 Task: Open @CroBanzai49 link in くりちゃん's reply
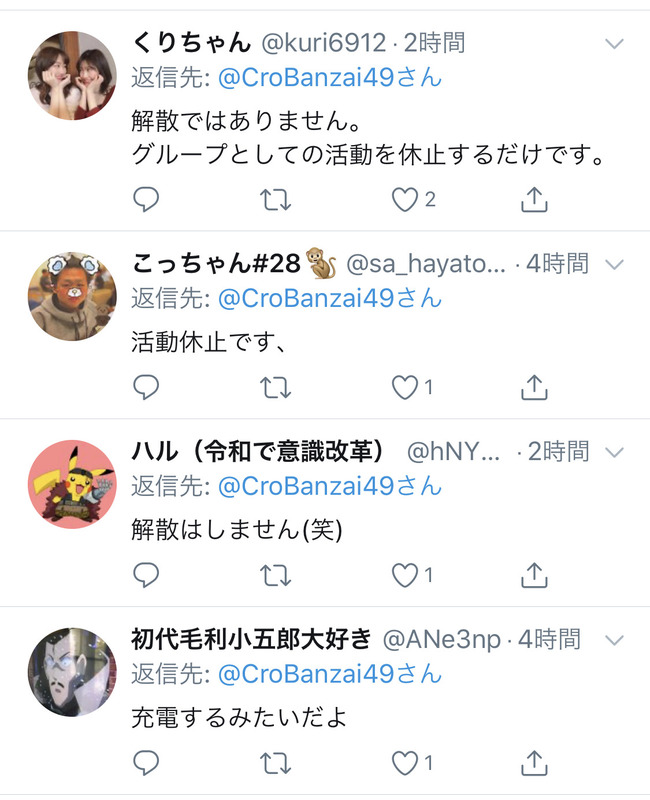[330, 78]
